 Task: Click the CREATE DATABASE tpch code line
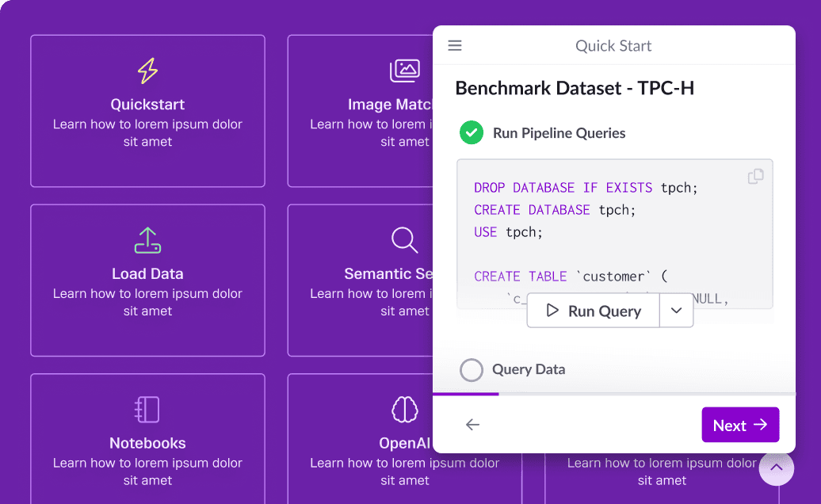coord(555,210)
